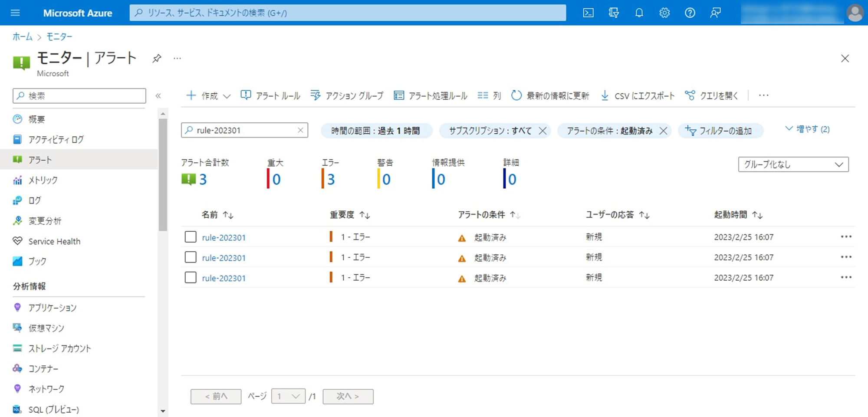Click the 前へ pagination button
The width and height of the screenshot is (868, 417).
(216, 396)
